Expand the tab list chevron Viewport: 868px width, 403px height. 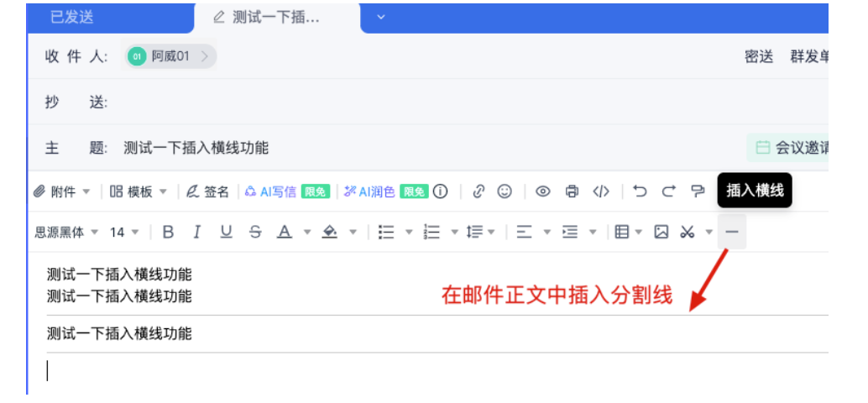[x=381, y=17]
